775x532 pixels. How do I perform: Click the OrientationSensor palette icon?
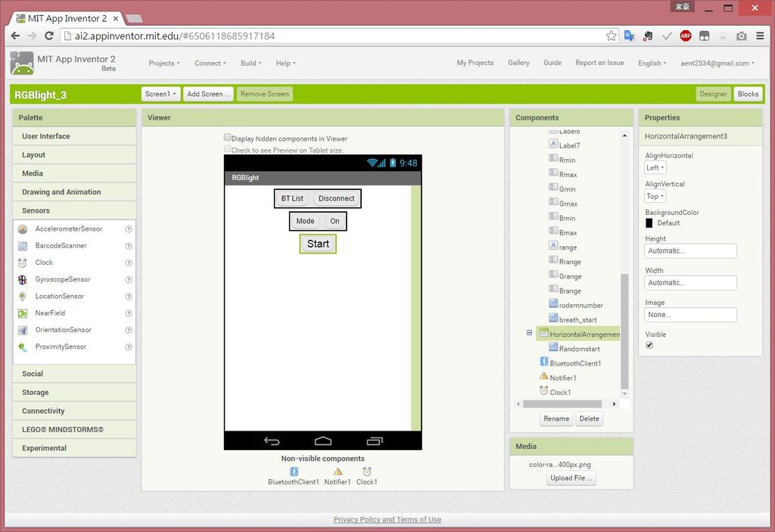pyautogui.click(x=23, y=330)
